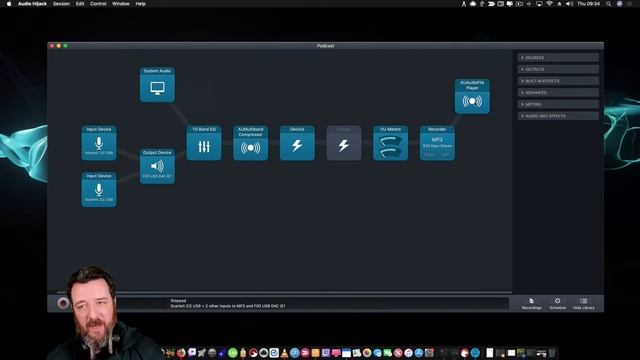Open Twitch from the Dock

326,353
